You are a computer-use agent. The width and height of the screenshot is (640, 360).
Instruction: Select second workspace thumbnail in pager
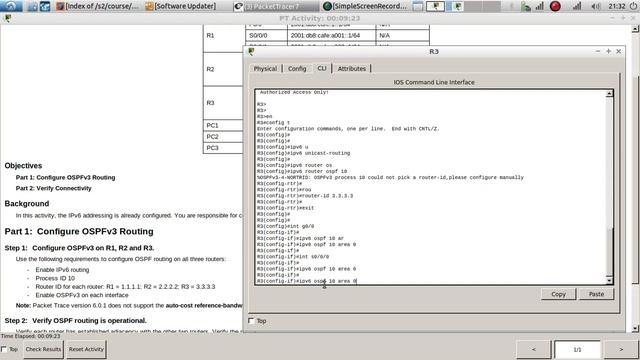click(x=455, y=6)
